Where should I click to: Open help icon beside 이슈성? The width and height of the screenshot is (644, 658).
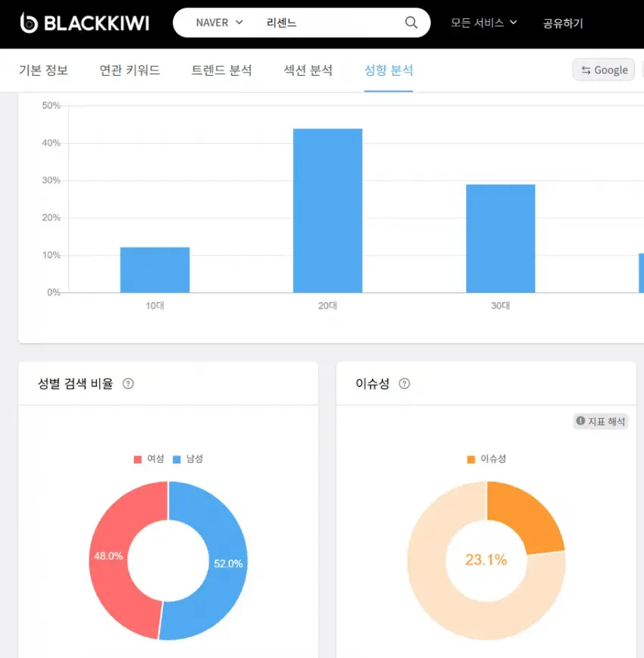(405, 384)
